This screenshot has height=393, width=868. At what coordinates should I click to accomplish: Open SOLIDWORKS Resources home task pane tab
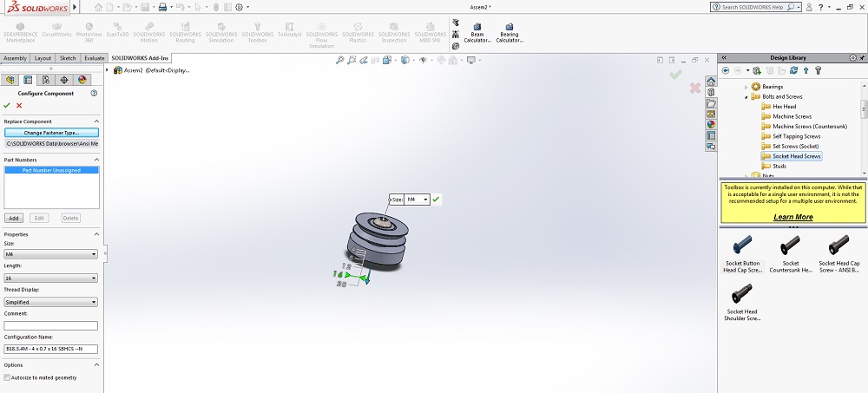(x=711, y=82)
